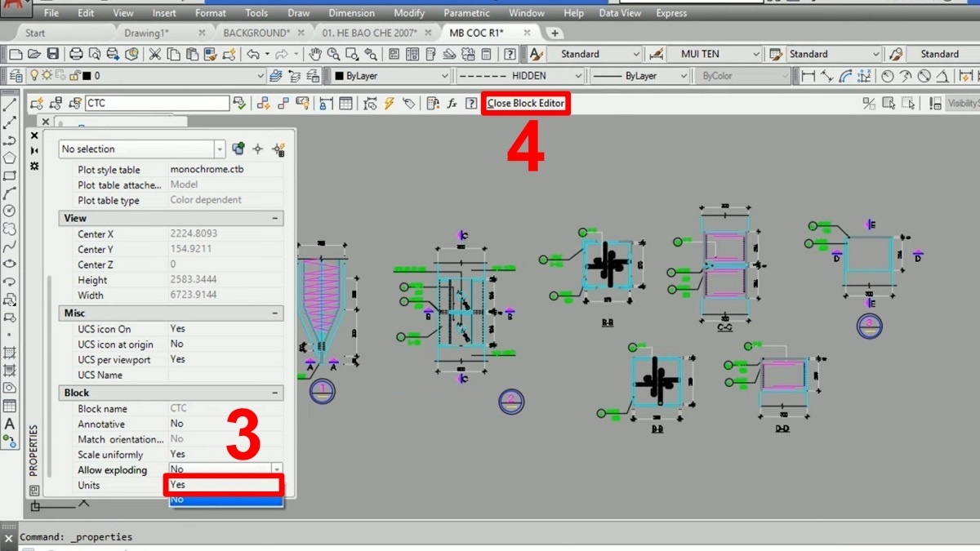Viewport: 980px width, 551px height.
Task: Select the Line draw tool in left toolbar
Action: [10, 105]
